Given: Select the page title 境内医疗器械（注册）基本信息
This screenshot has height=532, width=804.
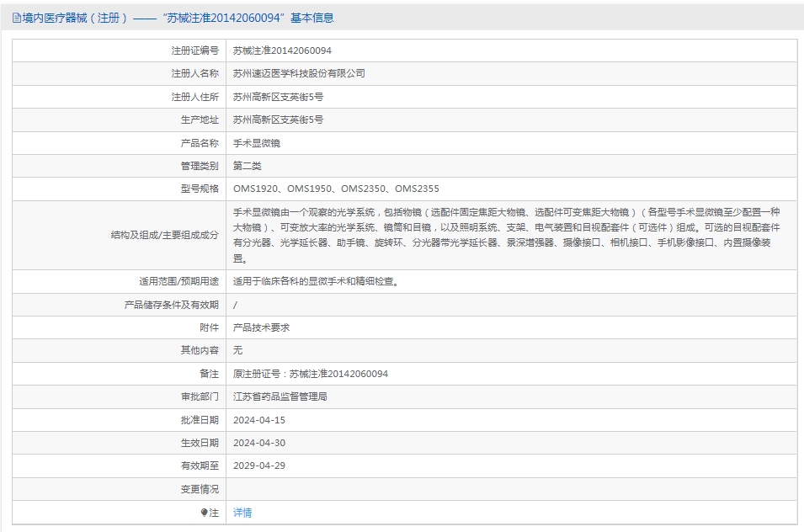Looking at the screenshot, I should (x=178, y=18).
